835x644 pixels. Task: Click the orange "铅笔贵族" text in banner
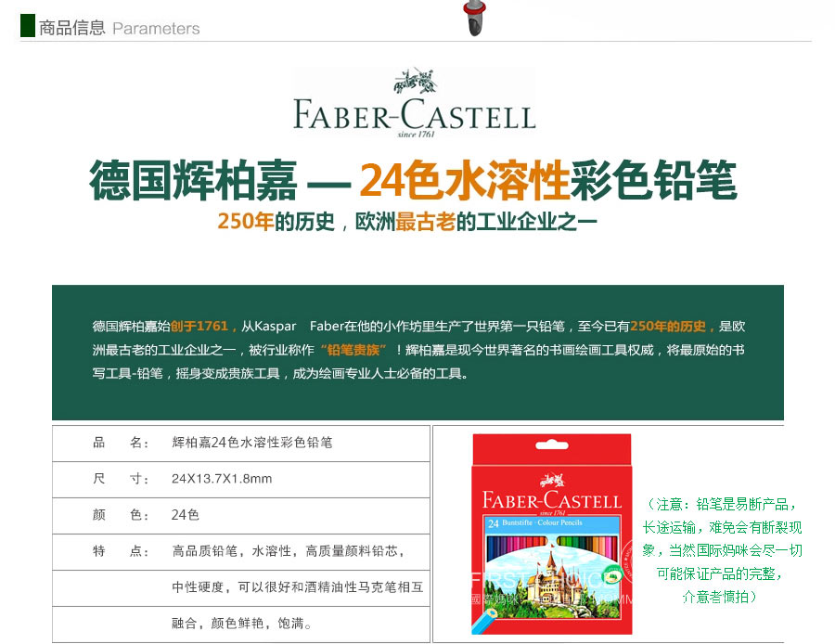click(353, 350)
